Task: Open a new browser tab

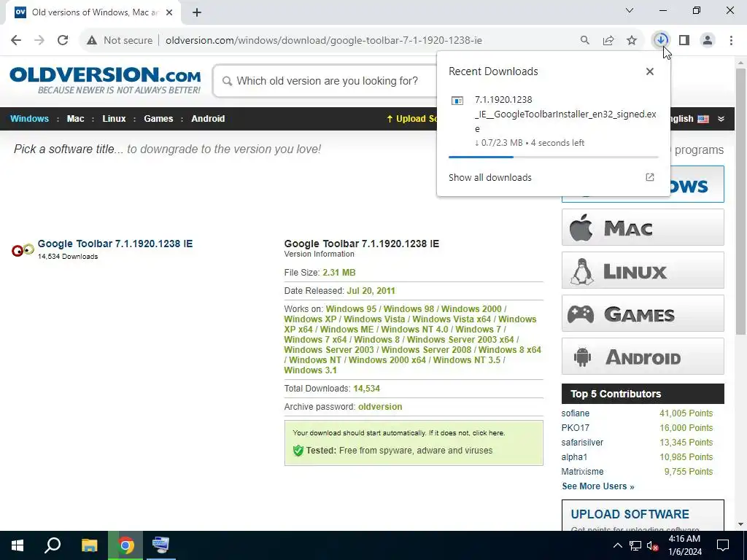Action: (197, 12)
